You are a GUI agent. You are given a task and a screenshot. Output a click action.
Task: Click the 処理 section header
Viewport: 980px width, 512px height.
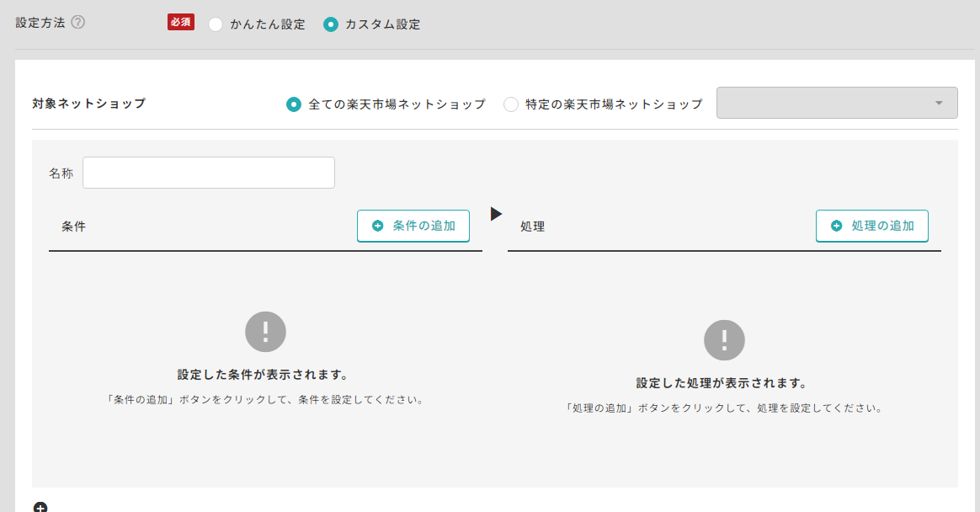tap(532, 227)
